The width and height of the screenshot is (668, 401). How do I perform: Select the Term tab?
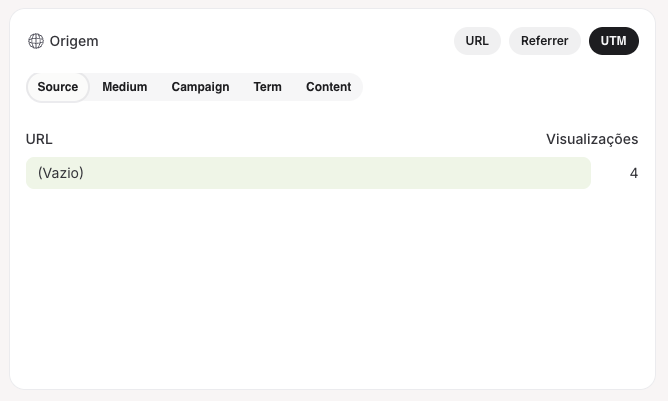click(268, 87)
